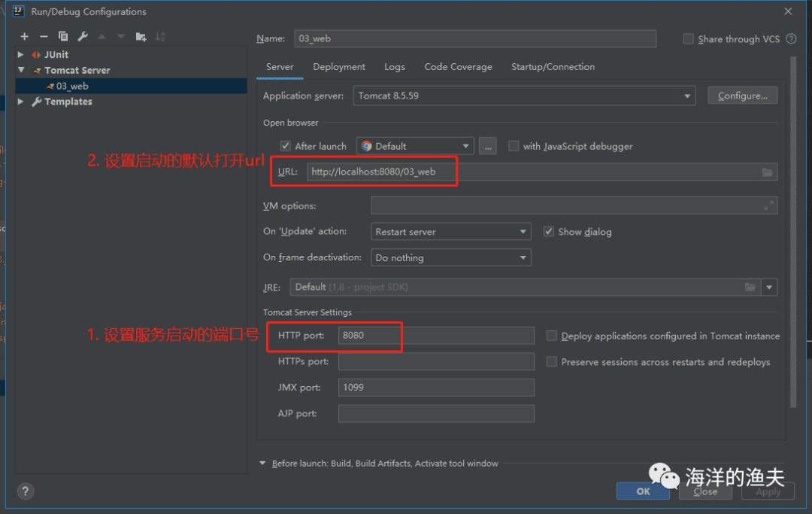Sort configurations icon in toolbar
The image size is (812, 514).
160,36
